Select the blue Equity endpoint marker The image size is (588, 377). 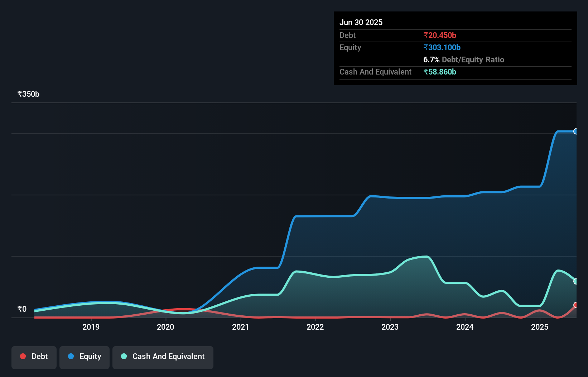[x=575, y=132]
